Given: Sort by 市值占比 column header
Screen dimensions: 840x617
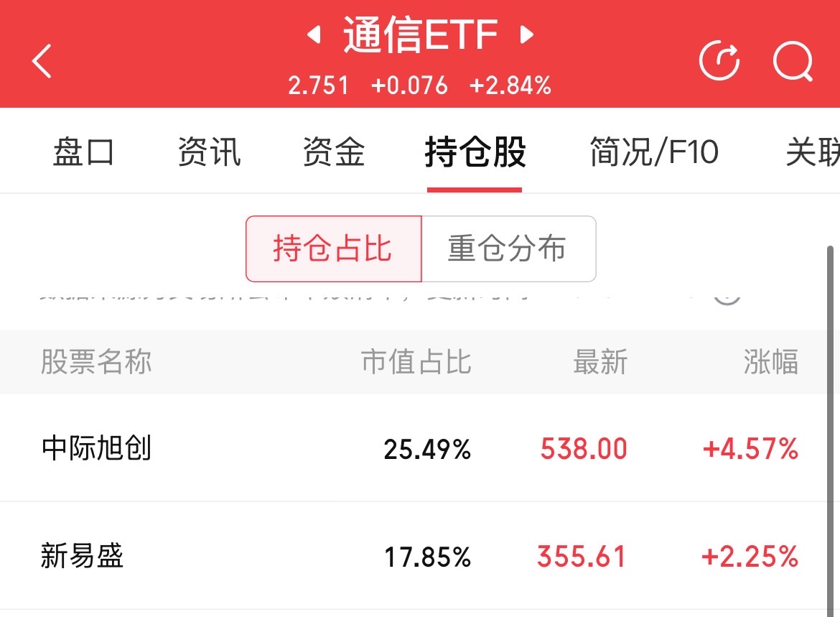Looking at the screenshot, I should pos(416,362).
